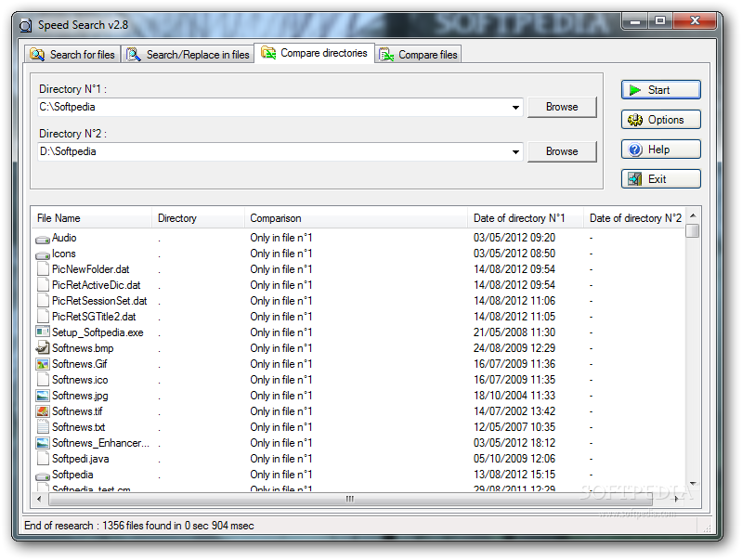Select file name Softnews.bmp
The image size is (742, 560).
[x=83, y=348]
